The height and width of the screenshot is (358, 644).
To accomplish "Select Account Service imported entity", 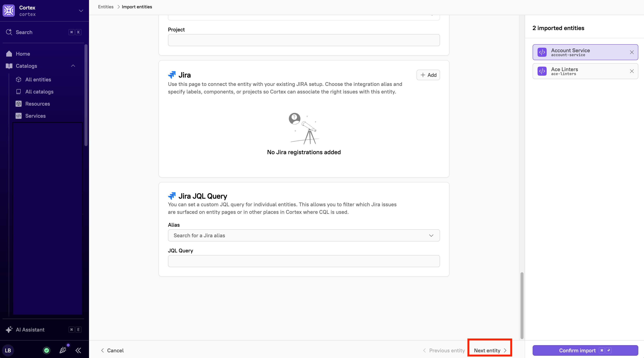I will click(x=585, y=52).
